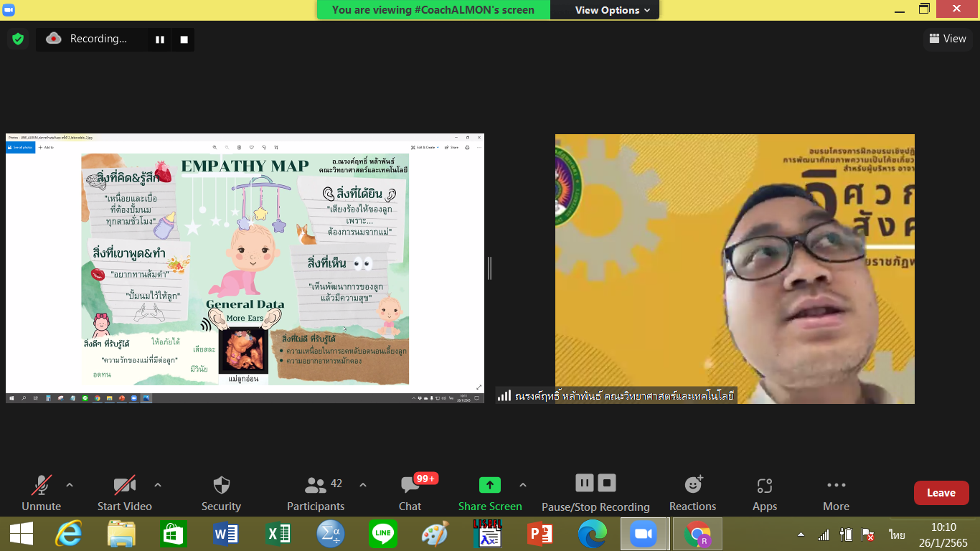Viewport: 980px width, 551px height.
Task: Open Word from the taskbar
Action: [226, 534]
